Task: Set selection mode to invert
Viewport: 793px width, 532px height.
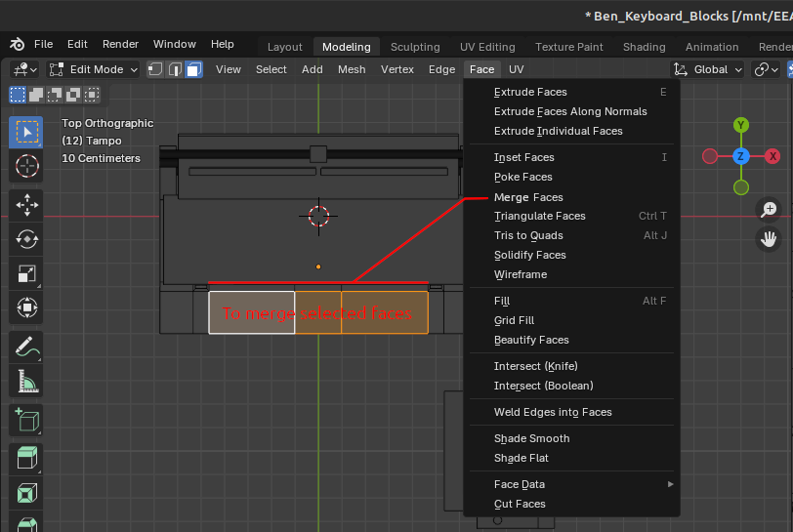Action: coord(73,95)
